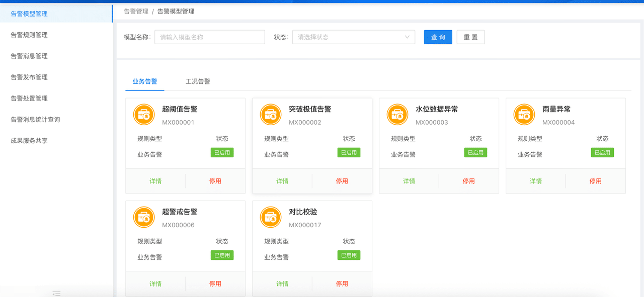
Task: Open the 状态 select dropdown
Action: (354, 37)
